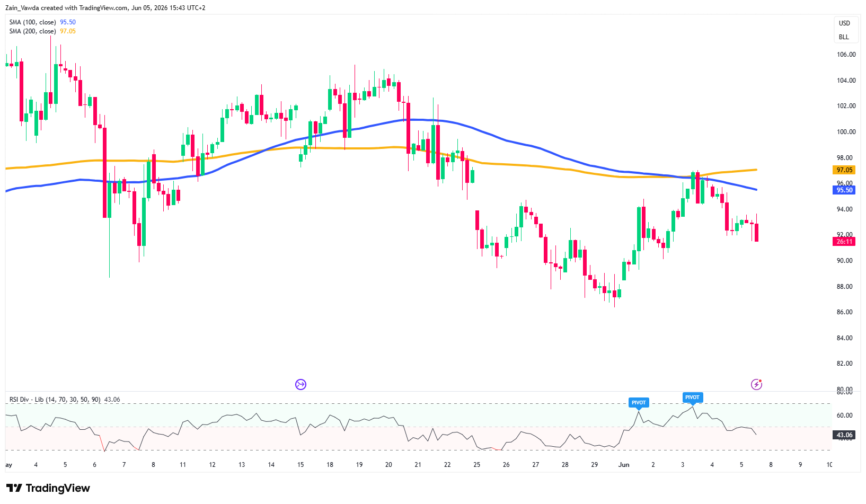Click the 100.00 price axis label
This screenshot has width=866, height=504.
tap(846, 132)
